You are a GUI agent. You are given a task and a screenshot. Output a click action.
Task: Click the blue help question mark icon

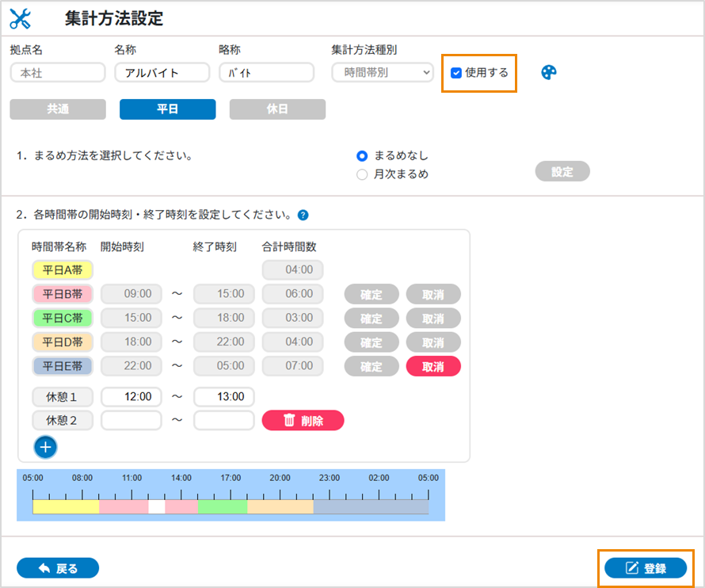click(x=303, y=215)
